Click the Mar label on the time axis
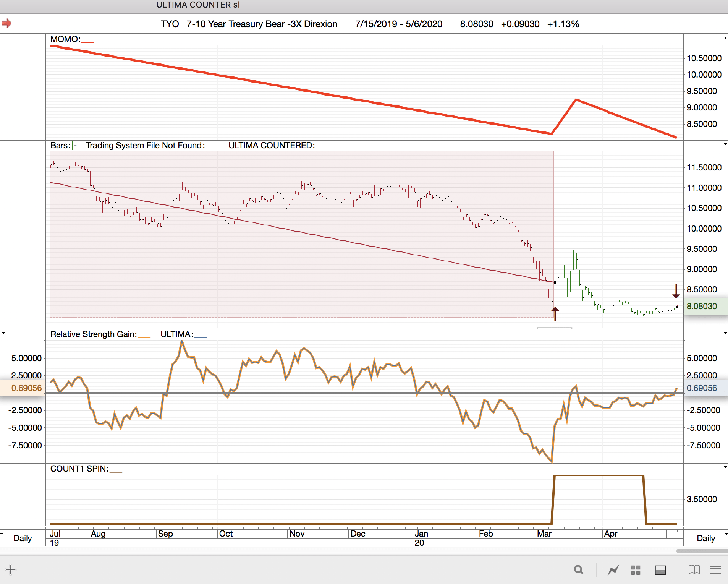 point(544,534)
